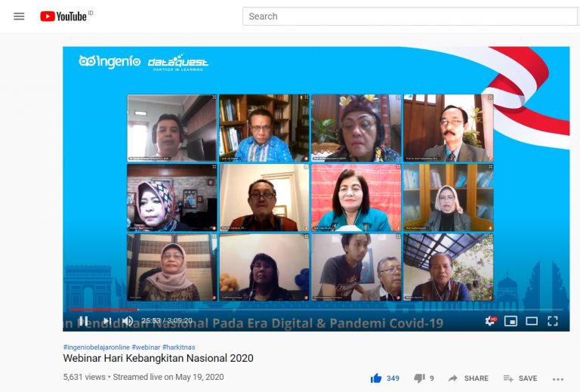This screenshot has width=580, height=392.
Task: Like the video with thumbs up
Action: click(376, 378)
